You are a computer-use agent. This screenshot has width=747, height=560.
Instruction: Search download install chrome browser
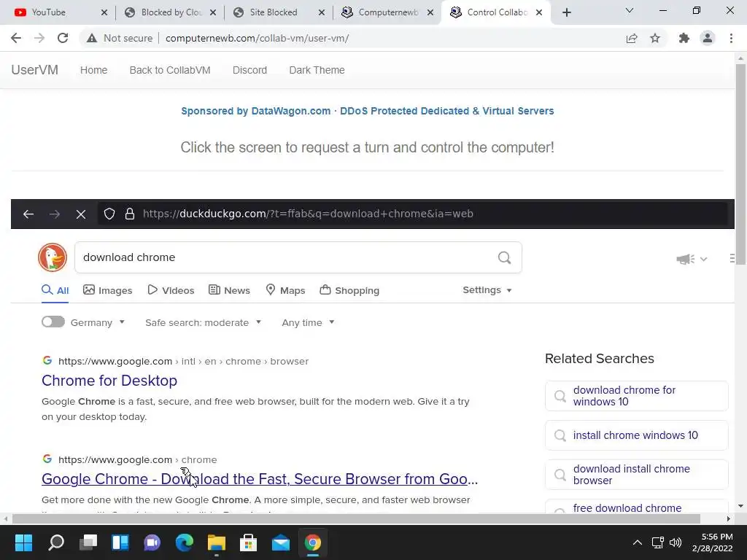tap(636, 475)
